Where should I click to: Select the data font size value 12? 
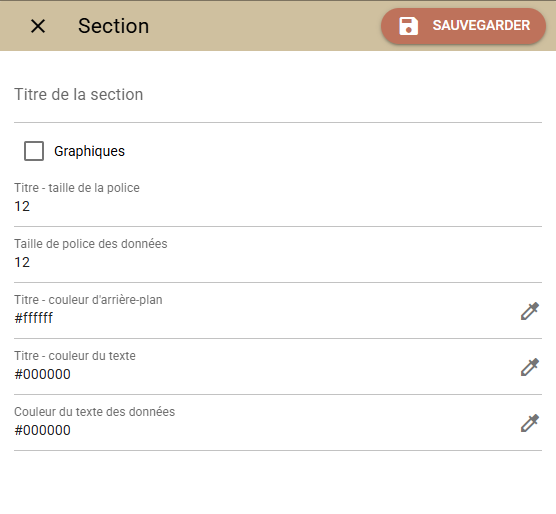[22, 262]
